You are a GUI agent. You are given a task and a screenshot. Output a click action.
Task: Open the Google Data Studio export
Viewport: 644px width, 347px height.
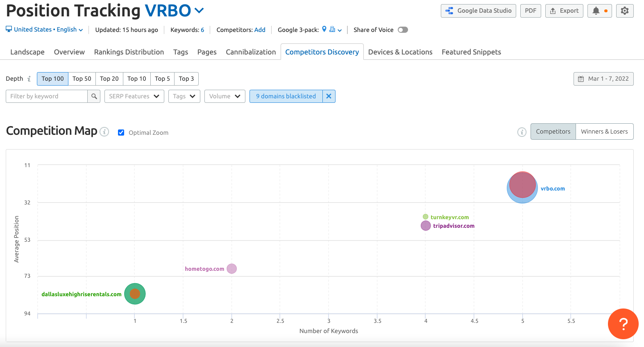[478, 11]
